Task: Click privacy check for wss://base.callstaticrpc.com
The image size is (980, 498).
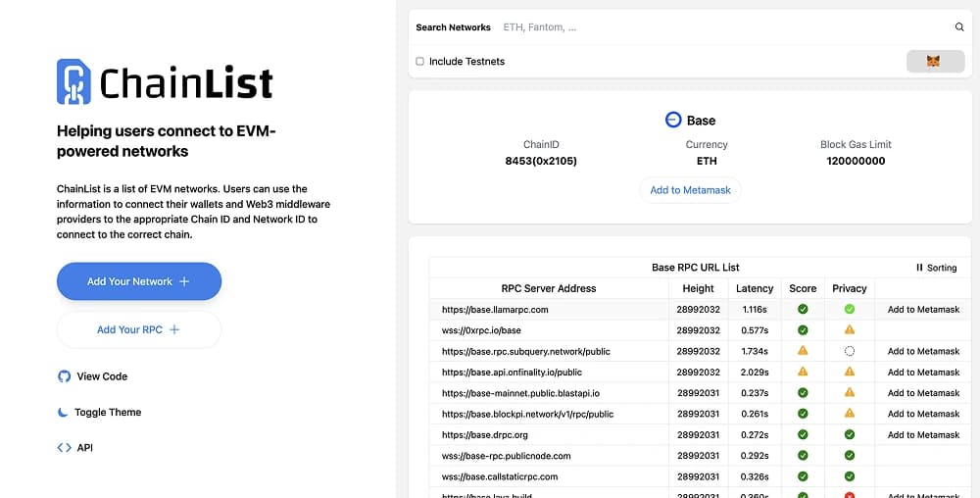Action: click(x=850, y=476)
